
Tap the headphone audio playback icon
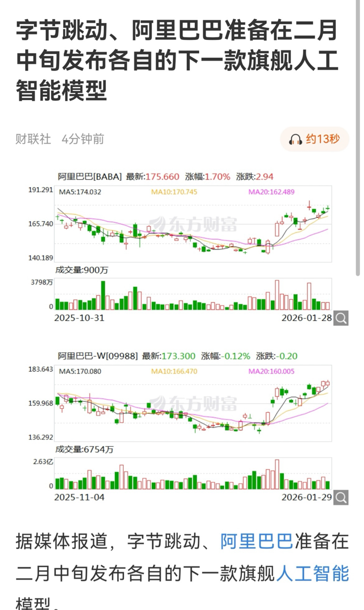click(296, 139)
